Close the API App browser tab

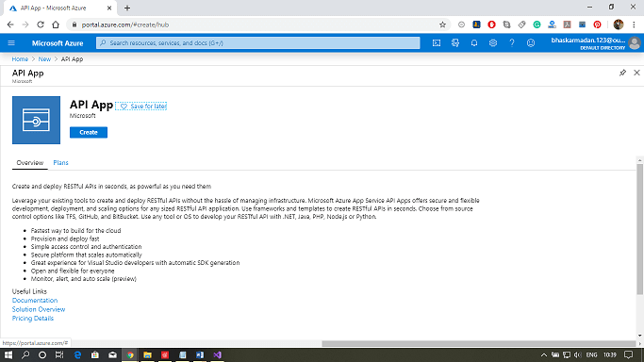[x=109, y=8]
